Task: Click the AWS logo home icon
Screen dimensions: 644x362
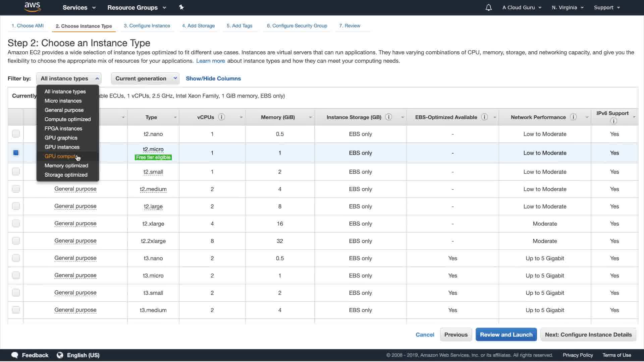Action: pos(32,7)
